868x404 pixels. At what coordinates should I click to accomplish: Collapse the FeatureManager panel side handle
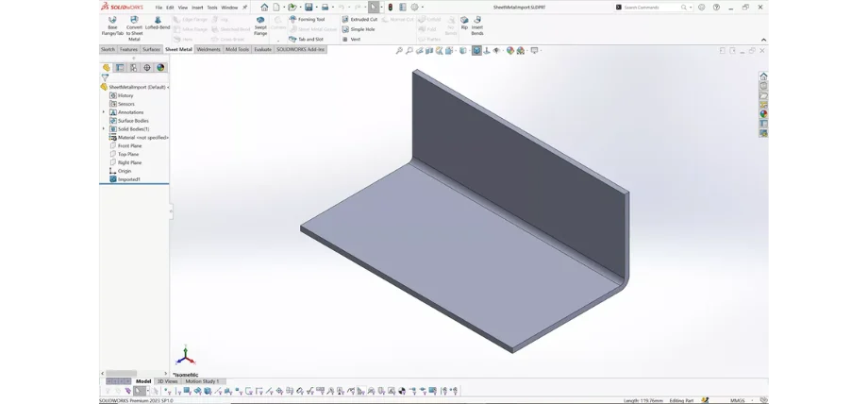coord(171,210)
